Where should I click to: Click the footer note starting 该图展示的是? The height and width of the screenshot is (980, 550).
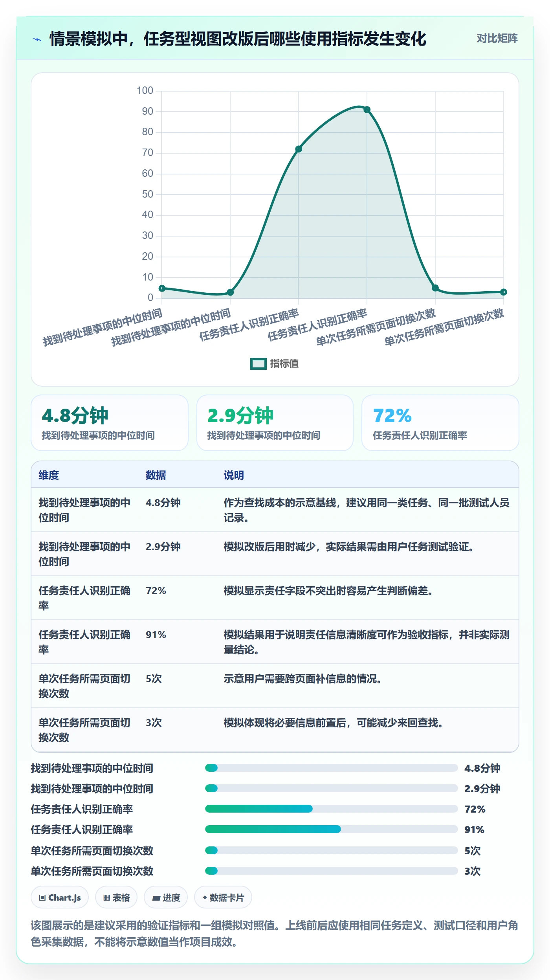274,933
